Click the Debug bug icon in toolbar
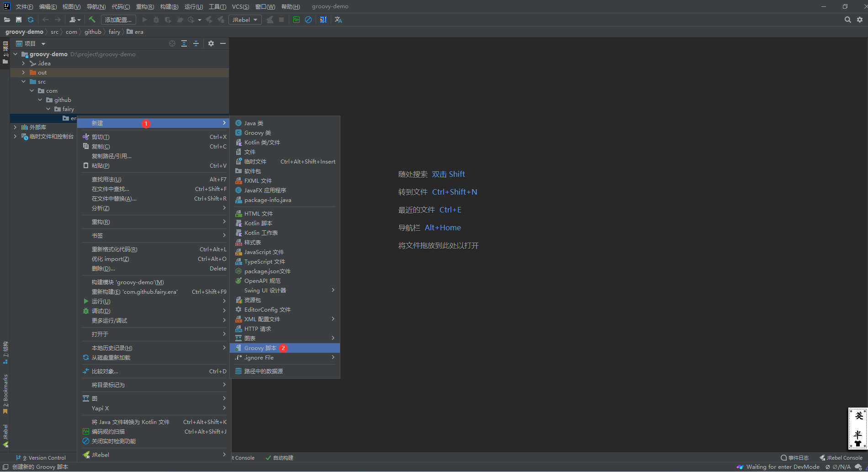Viewport: 868px width, 472px height. [x=156, y=20]
